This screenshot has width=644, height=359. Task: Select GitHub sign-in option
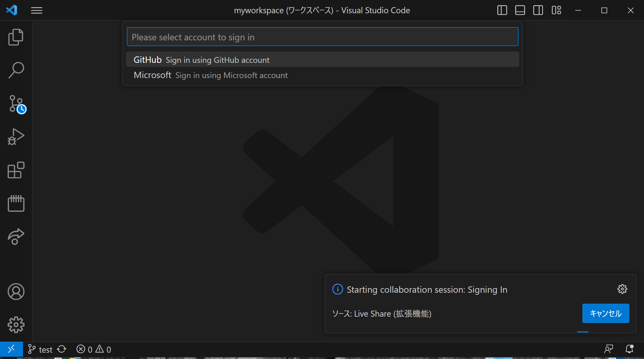pyautogui.click(x=323, y=60)
